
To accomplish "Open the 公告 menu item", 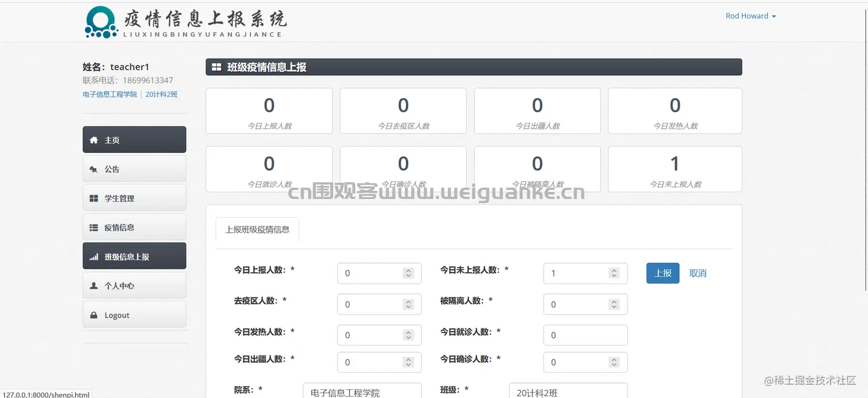I will pyautogui.click(x=134, y=169).
